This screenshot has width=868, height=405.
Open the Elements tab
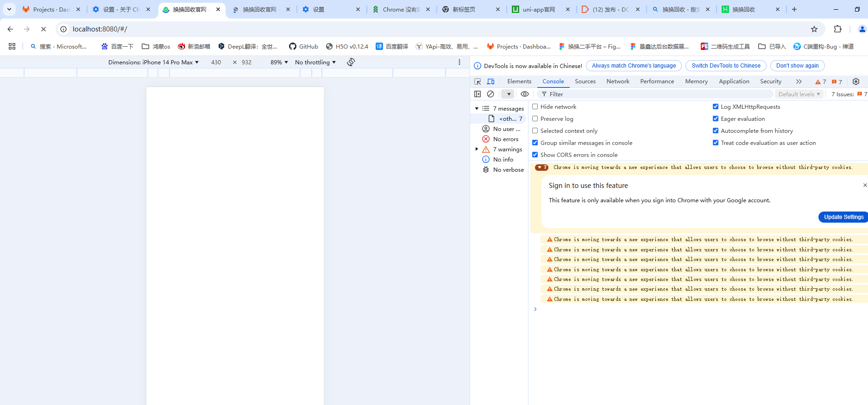coord(519,81)
